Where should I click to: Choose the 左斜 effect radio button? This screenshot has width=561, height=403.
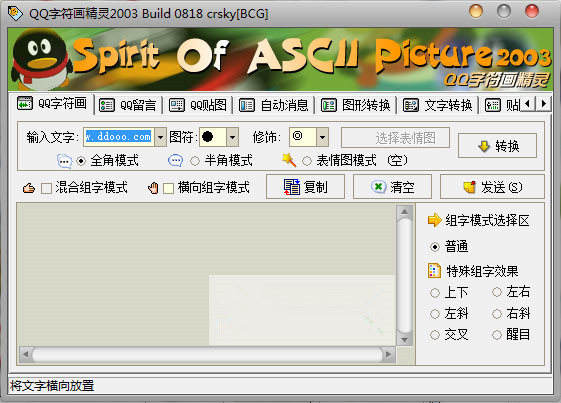click(435, 314)
